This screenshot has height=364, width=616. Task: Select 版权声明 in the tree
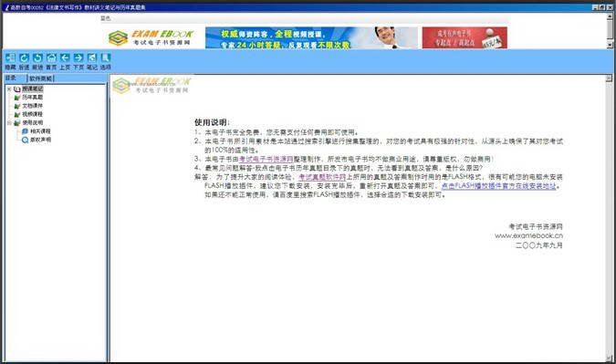coord(40,140)
